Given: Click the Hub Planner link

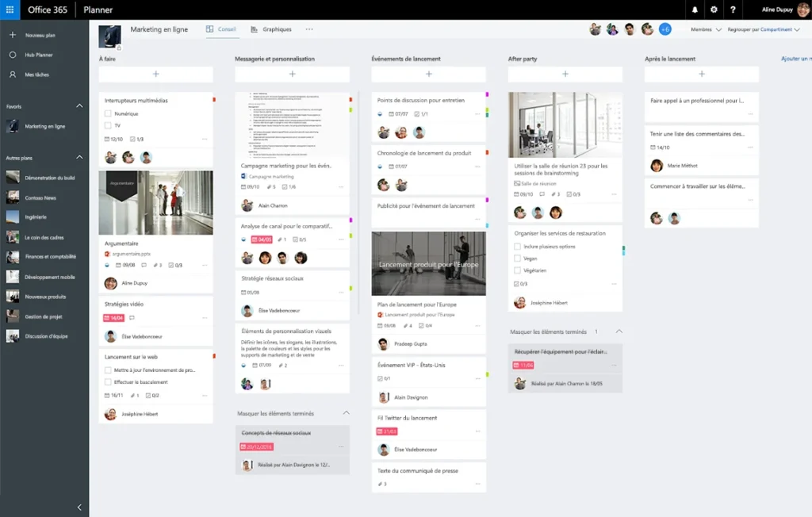Looking at the screenshot, I should pyautogui.click(x=39, y=55).
